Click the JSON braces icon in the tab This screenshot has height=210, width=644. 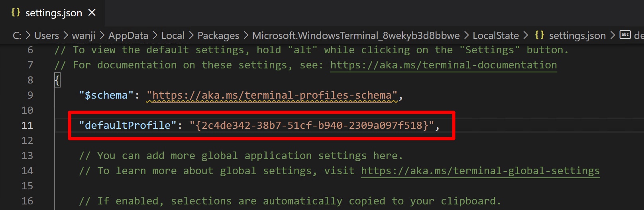[16, 12]
